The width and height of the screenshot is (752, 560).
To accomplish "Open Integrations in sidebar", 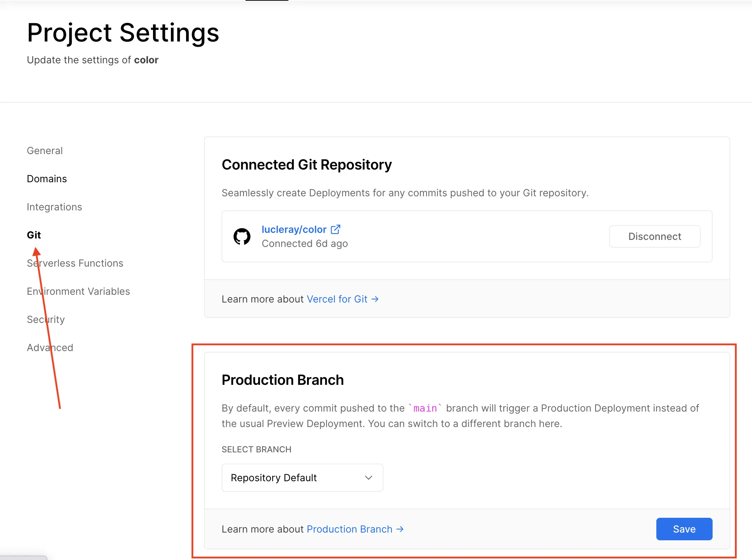I will [54, 207].
